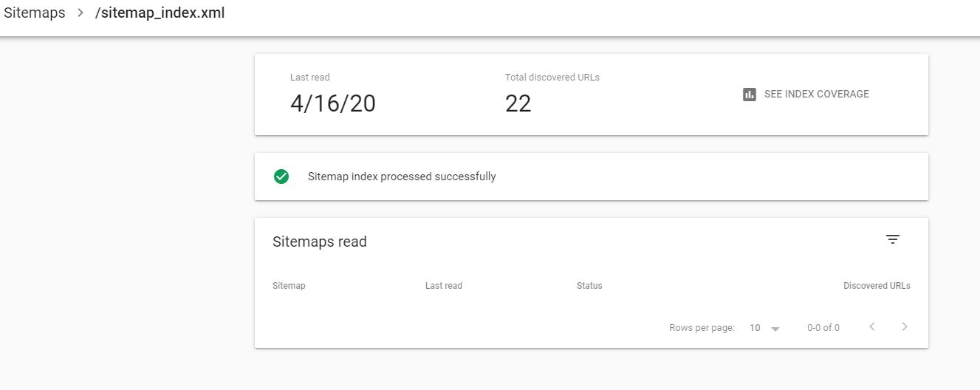Click the green success checkmark icon
The height and width of the screenshot is (390, 980).
coord(281,177)
